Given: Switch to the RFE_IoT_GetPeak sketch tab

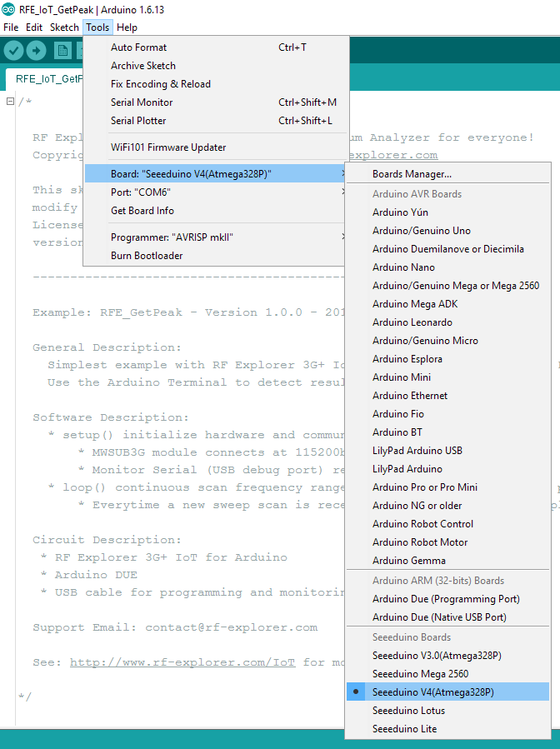Looking at the screenshot, I should (45, 79).
